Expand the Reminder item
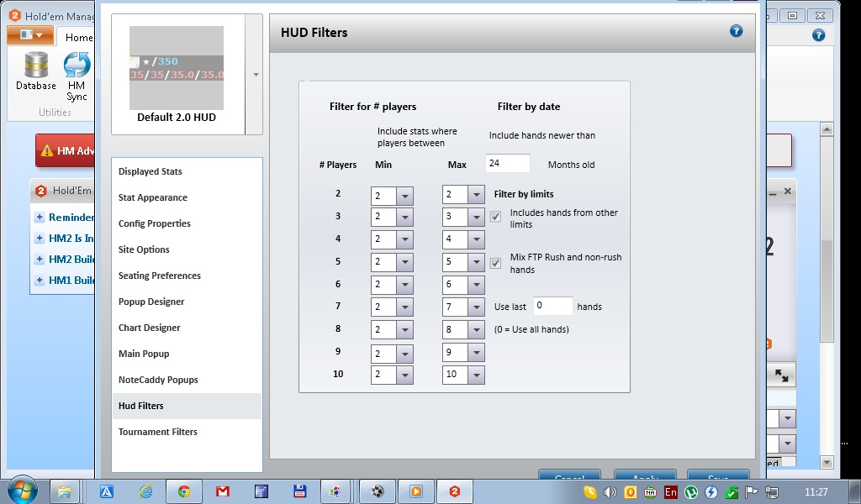861x504 pixels. 40,218
